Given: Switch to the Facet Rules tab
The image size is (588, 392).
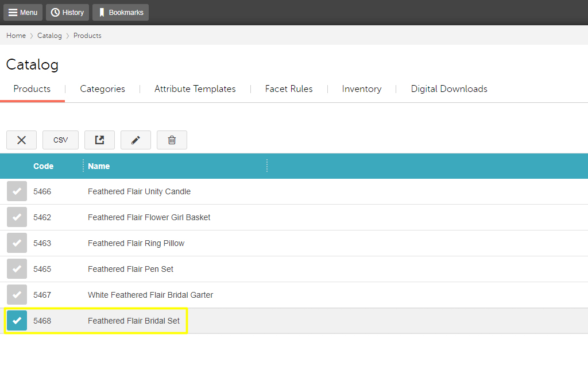Looking at the screenshot, I should pyautogui.click(x=288, y=89).
